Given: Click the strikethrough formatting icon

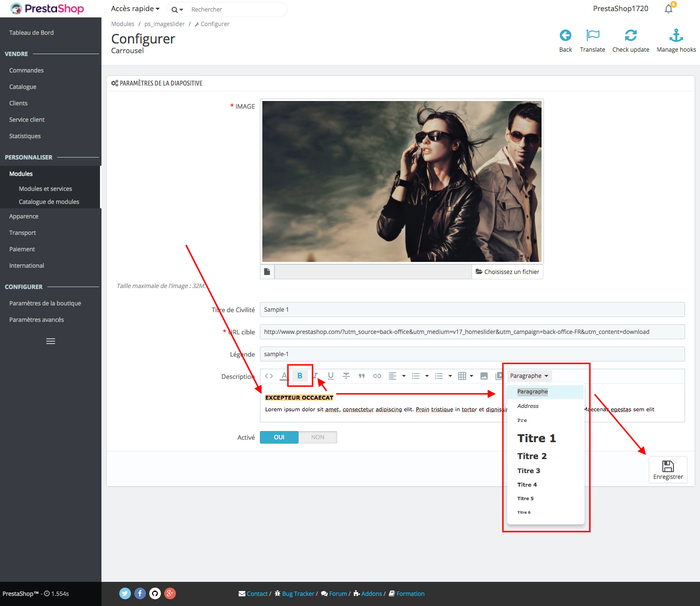Looking at the screenshot, I should point(346,376).
